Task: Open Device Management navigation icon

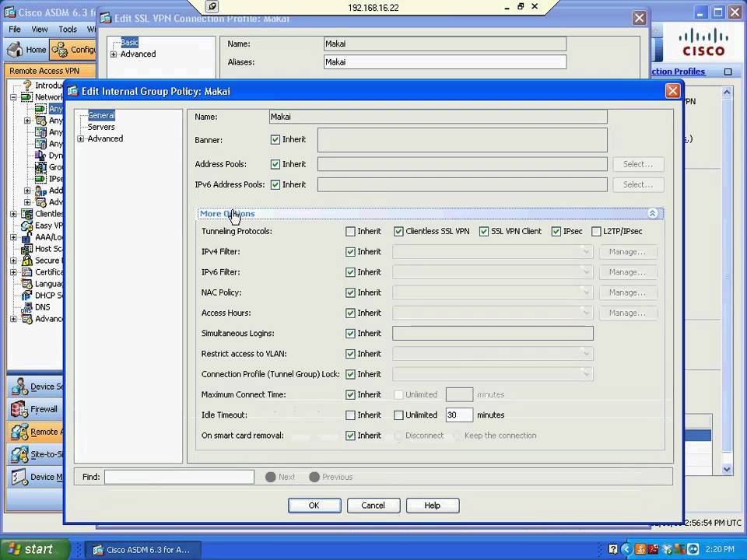Action: [x=19, y=477]
